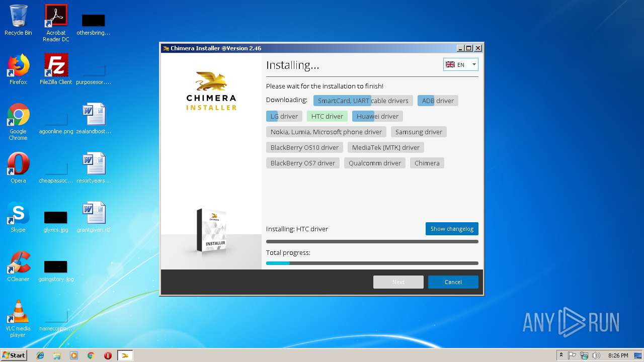The image size is (644, 362).
Task: Switch to Chimera Installer taskbar button
Action: pyautogui.click(x=125, y=355)
